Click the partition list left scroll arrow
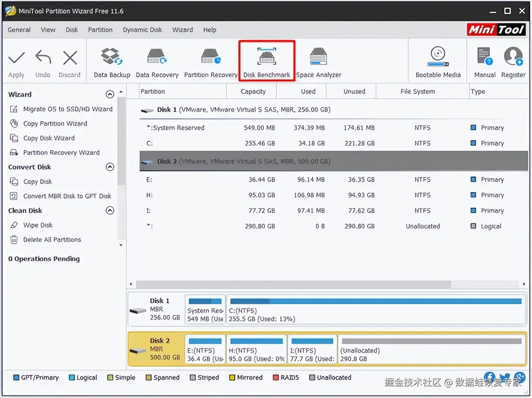The height and width of the screenshot is (398, 532). [x=131, y=284]
